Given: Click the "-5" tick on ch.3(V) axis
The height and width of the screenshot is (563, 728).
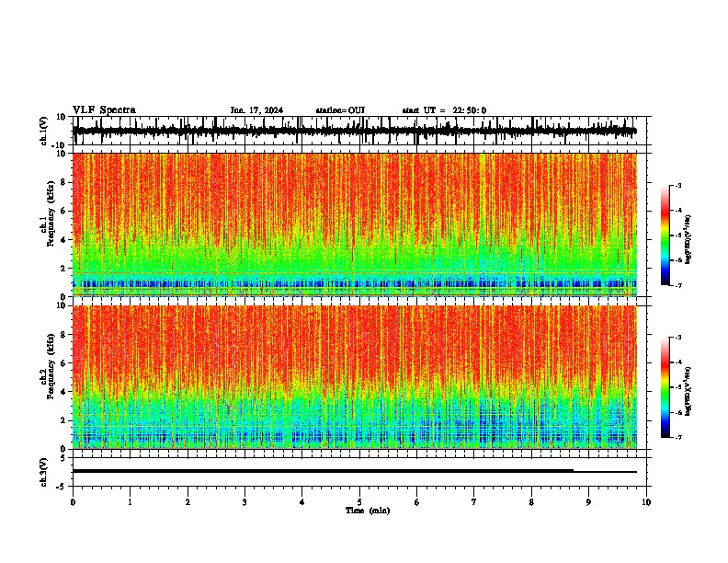Looking at the screenshot, I should click(62, 487).
